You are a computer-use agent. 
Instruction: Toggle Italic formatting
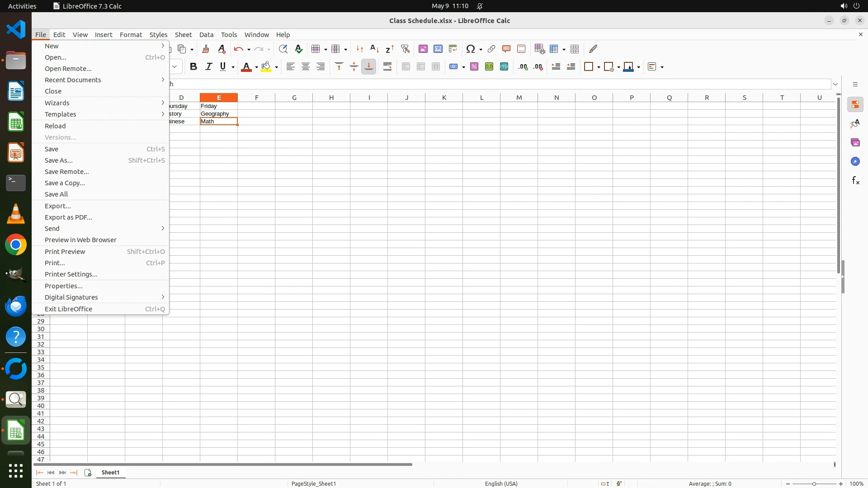pos(208,67)
